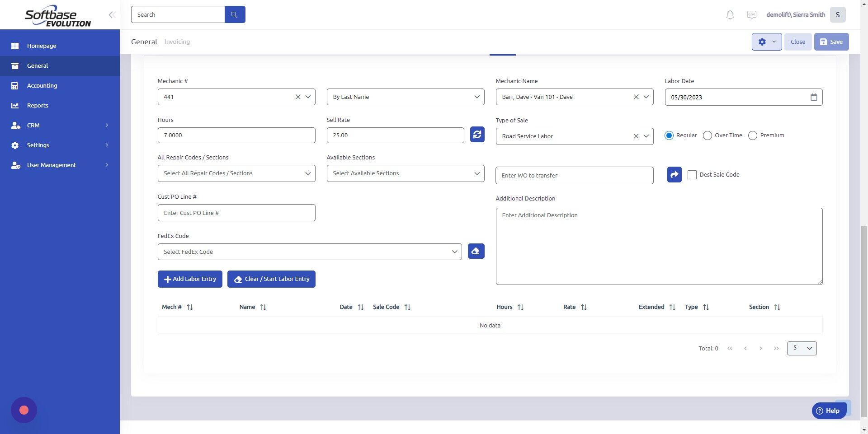Viewport: 868px width, 434px height.
Task: Check the Dest Sale Code checkbox
Action: point(692,174)
